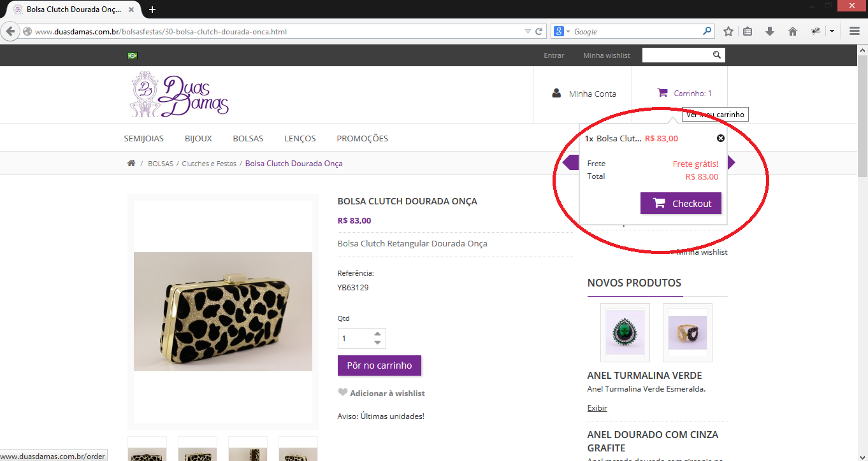868x461 pixels.
Task: Click the green emerald ring thumbnail
Action: click(x=625, y=332)
